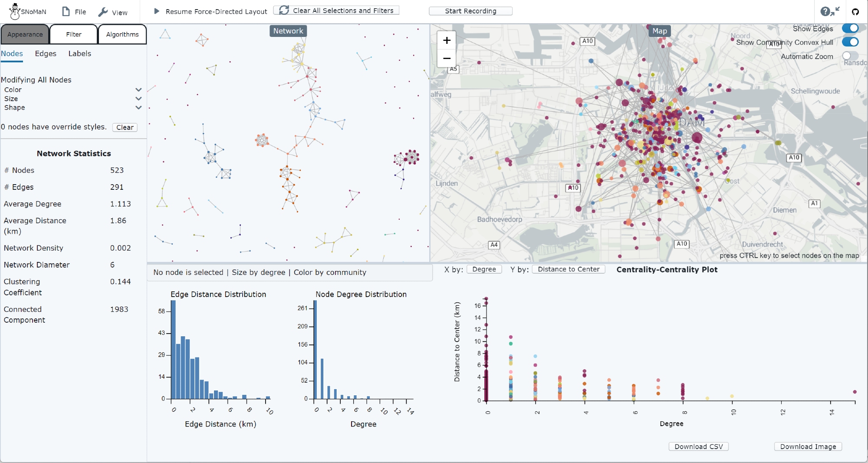Screen dimensions: 868x463
Task: Zoom out on the map
Action: (x=447, y=58)
